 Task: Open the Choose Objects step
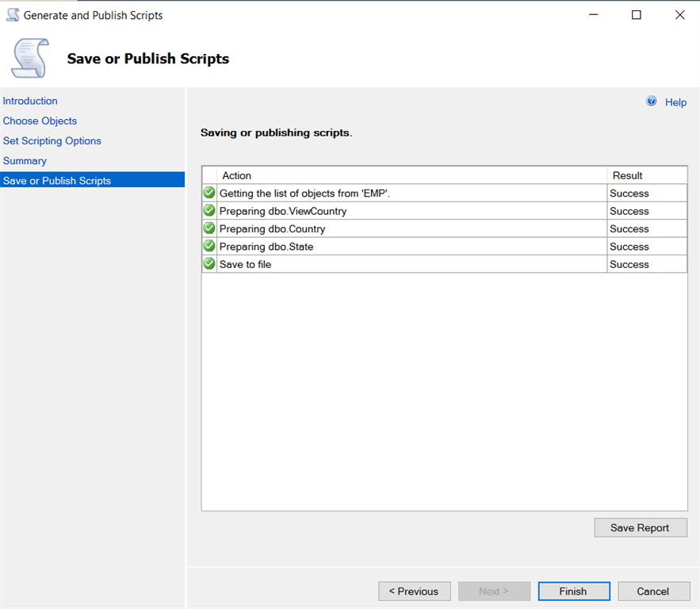click(40, 121)
